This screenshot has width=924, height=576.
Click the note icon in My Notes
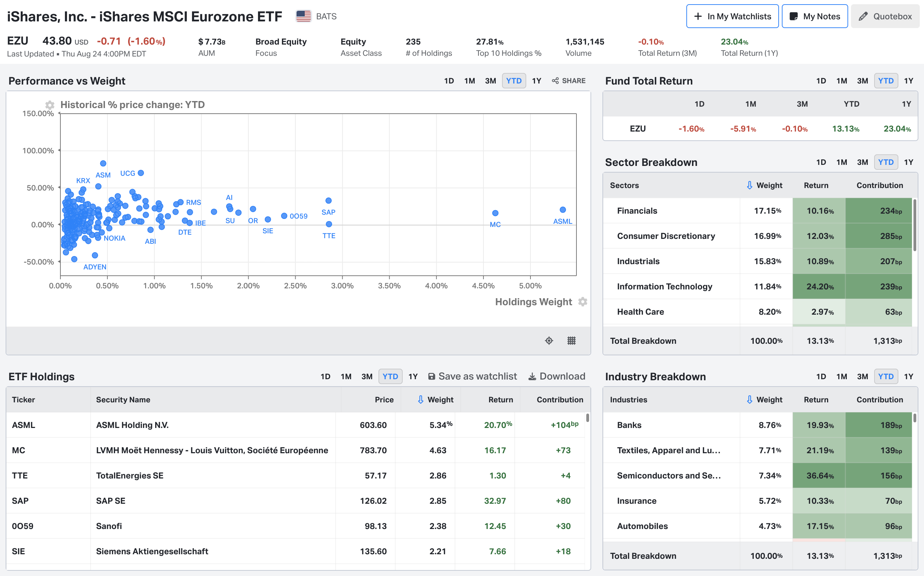tap(794, 16)
